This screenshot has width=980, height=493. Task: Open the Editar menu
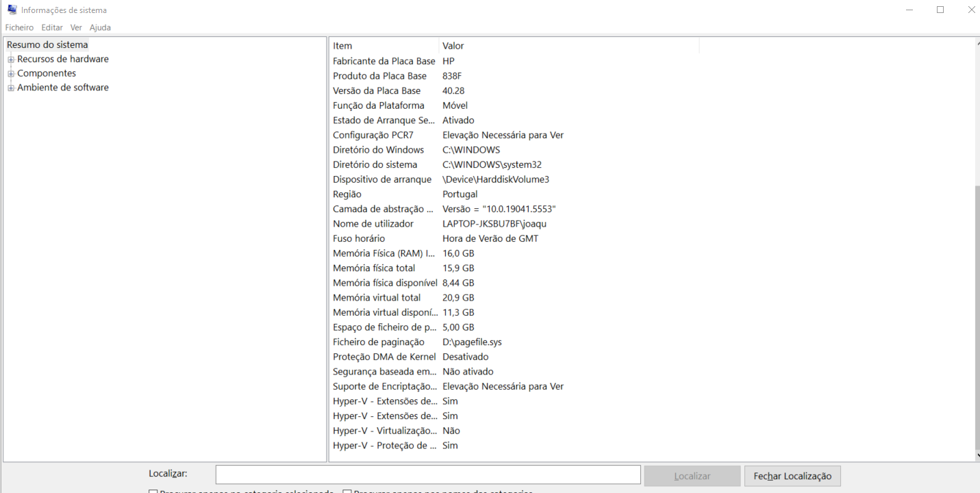tap(52, 27)
